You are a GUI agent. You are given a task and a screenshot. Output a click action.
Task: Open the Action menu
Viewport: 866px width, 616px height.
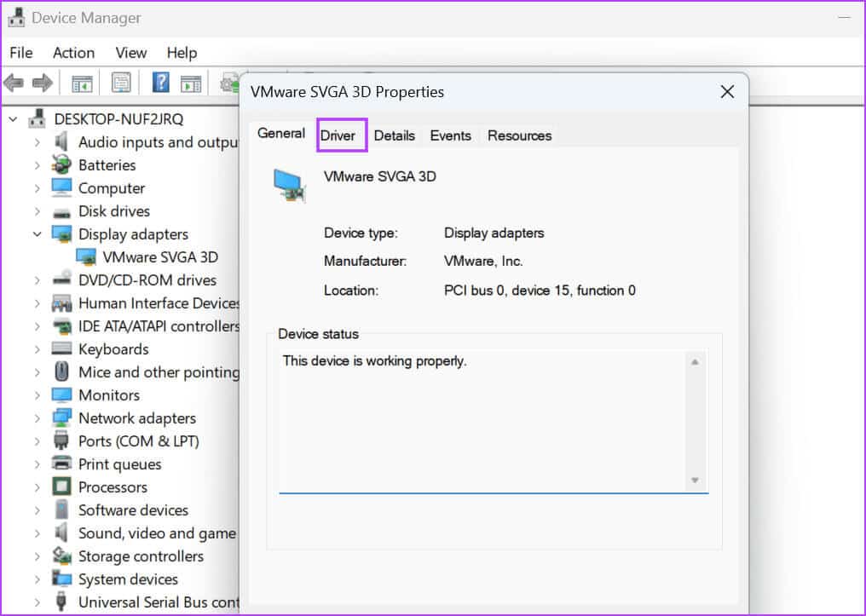73,53
